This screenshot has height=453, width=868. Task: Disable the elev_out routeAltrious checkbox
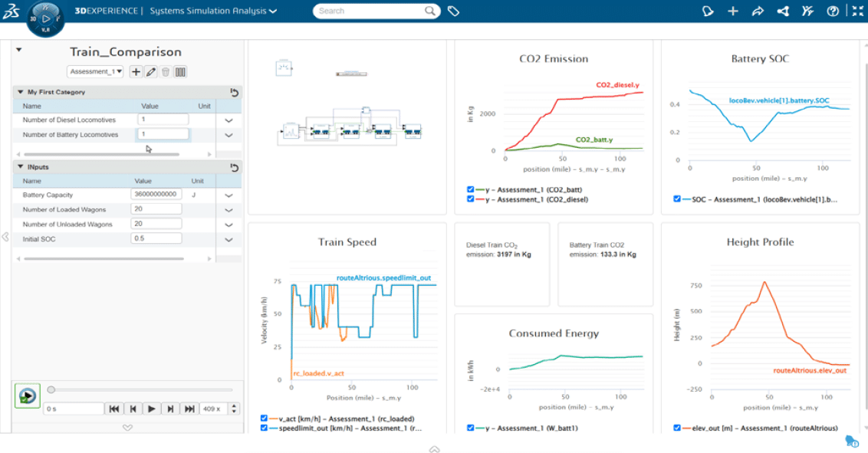(x=676, y=428)
